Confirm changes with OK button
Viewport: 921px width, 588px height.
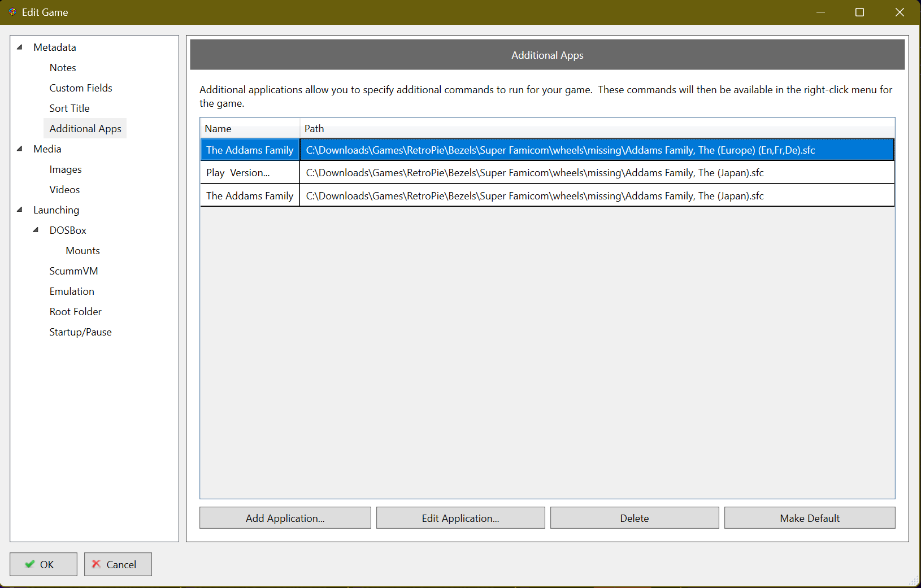[x=44, y=564]
